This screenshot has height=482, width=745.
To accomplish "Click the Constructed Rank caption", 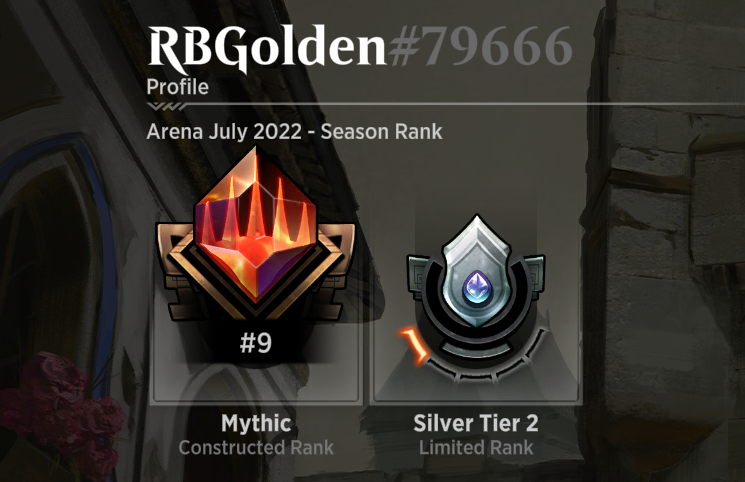I will pos(256,448).
